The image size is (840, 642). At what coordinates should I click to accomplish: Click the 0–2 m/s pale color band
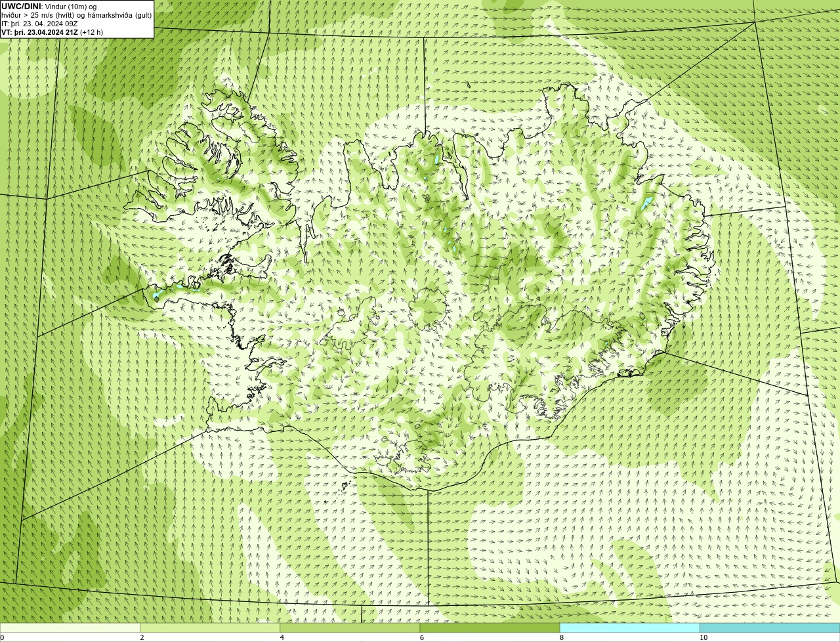click(70, 628)
